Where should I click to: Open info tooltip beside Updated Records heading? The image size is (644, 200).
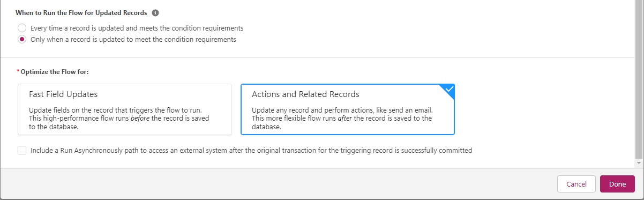[x=155, y=12]
